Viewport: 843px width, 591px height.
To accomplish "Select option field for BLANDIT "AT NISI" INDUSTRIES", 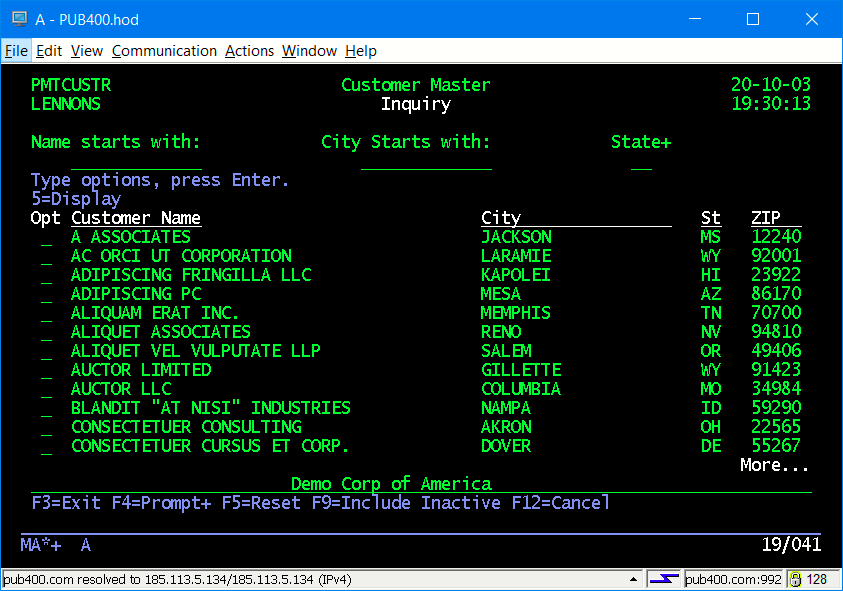I will pos(46,409).
